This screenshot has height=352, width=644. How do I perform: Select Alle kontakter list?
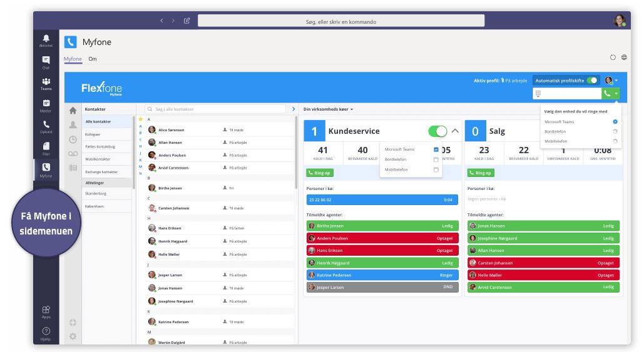click(107, 122)
